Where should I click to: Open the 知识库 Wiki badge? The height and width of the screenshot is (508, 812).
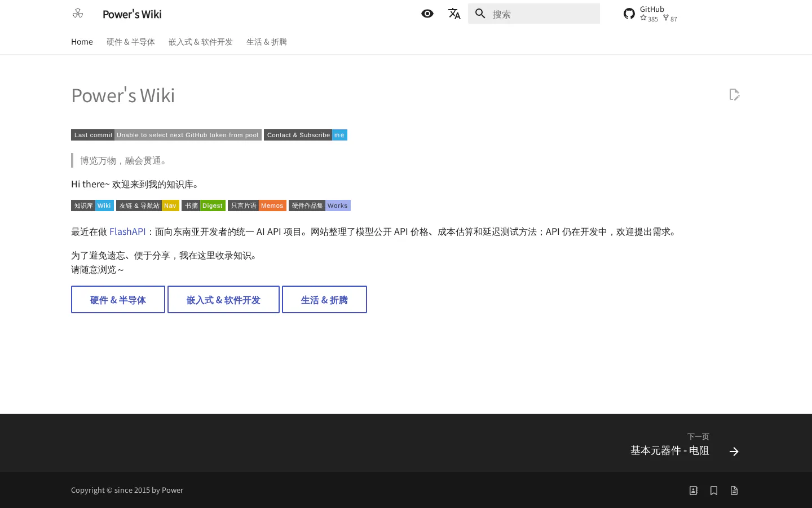pos(92,205)
